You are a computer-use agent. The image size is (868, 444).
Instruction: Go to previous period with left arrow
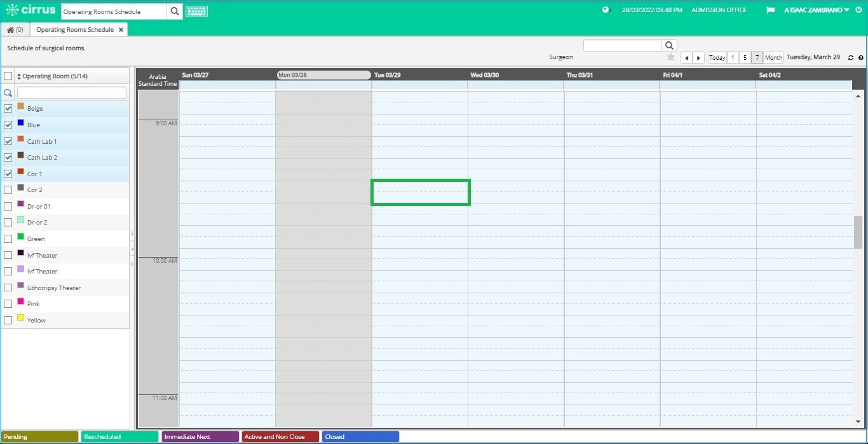686,58
